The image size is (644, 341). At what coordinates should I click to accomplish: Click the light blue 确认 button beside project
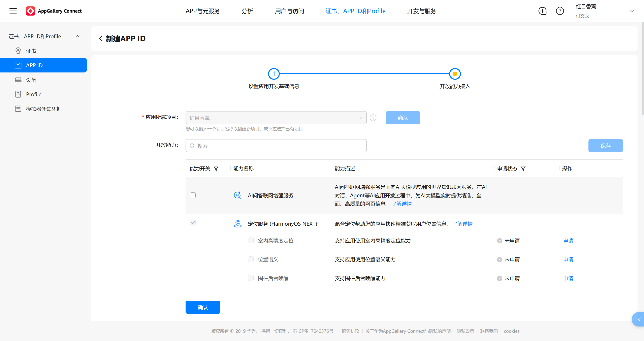(402, 118)
